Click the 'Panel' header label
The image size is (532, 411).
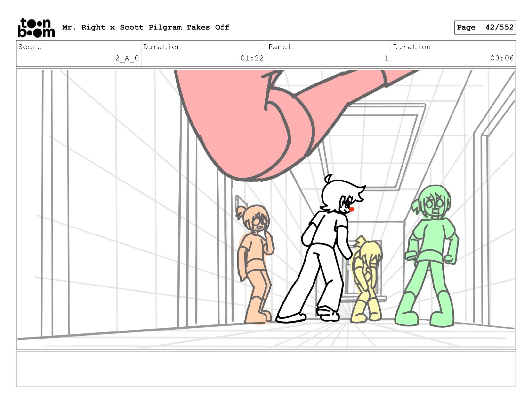tap(280, 47)
